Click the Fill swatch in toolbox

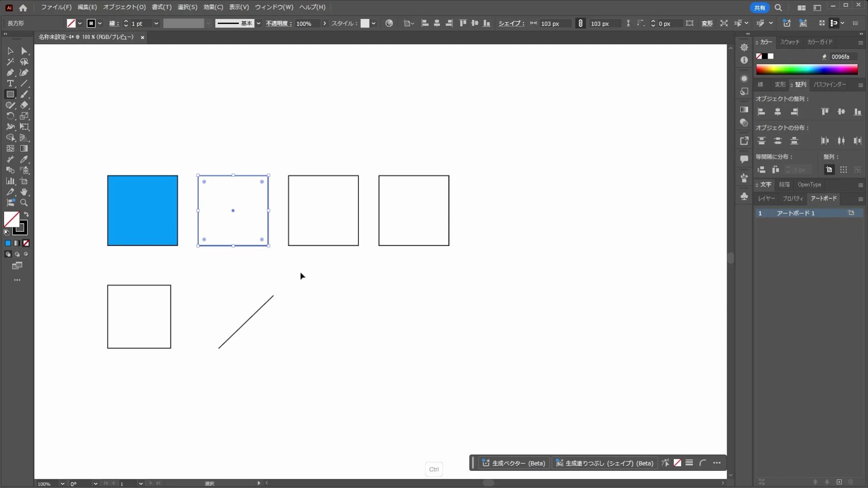pos(11,220)
